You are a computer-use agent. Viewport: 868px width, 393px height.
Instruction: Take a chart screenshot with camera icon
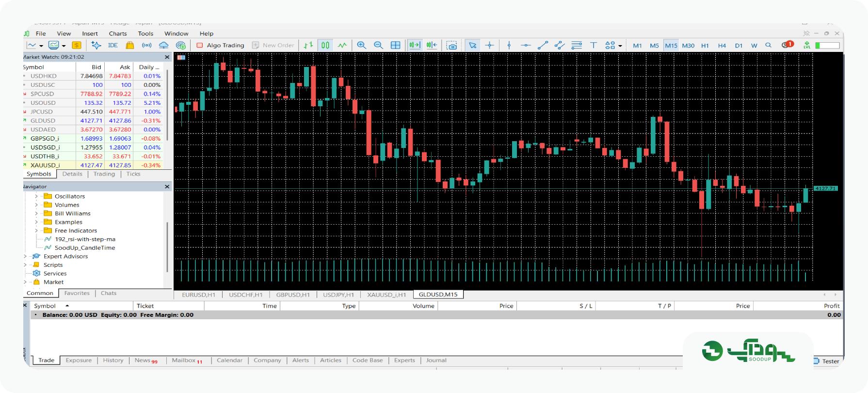(x=452, y=45)
